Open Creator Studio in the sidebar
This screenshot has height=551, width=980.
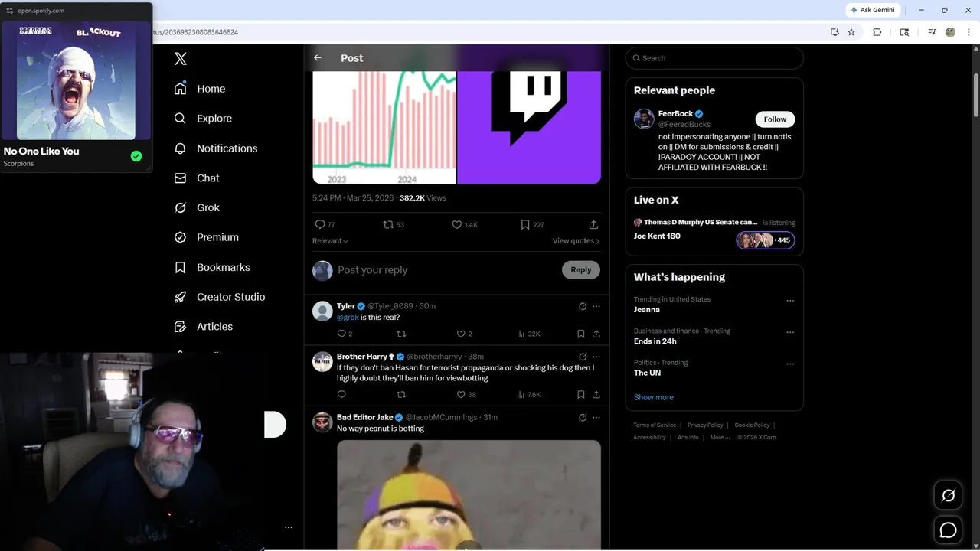coord(220,297)
